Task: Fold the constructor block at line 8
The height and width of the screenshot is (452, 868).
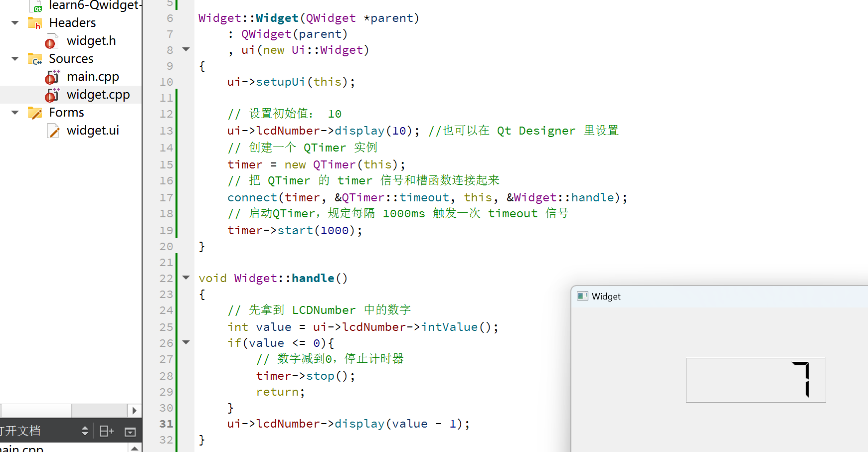Action: (x=186, y=49)
